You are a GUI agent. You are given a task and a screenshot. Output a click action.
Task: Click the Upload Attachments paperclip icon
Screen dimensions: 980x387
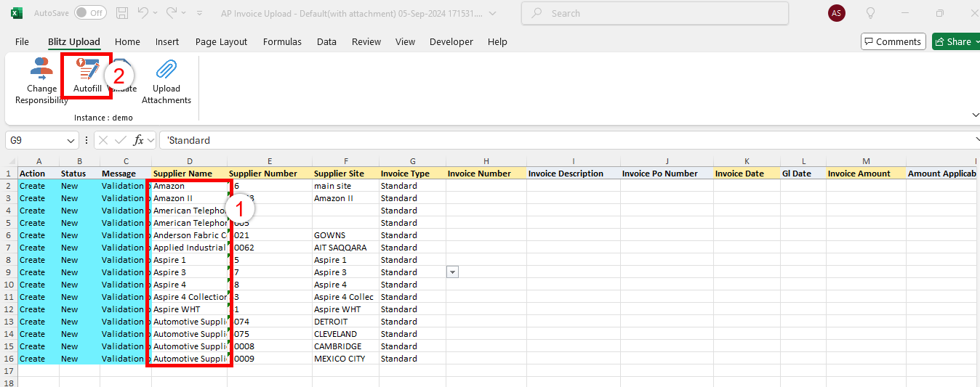[166, 70]
